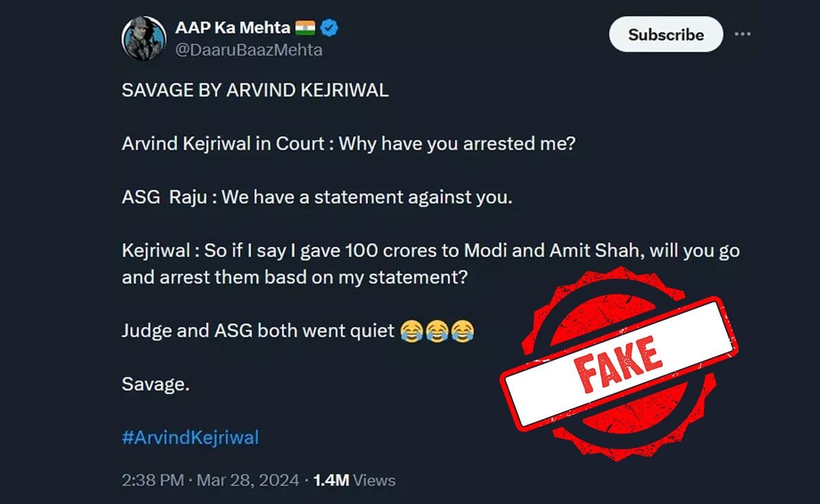This screenshot has height=504, width=820.
Task: Click the last laughing-crying emoji
Action: point(463,332)
